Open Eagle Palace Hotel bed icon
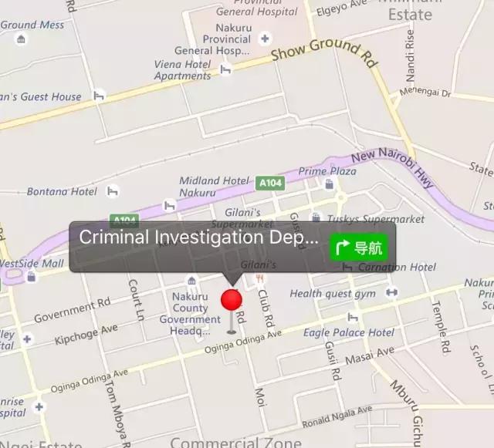 click(x=353, y=318)
